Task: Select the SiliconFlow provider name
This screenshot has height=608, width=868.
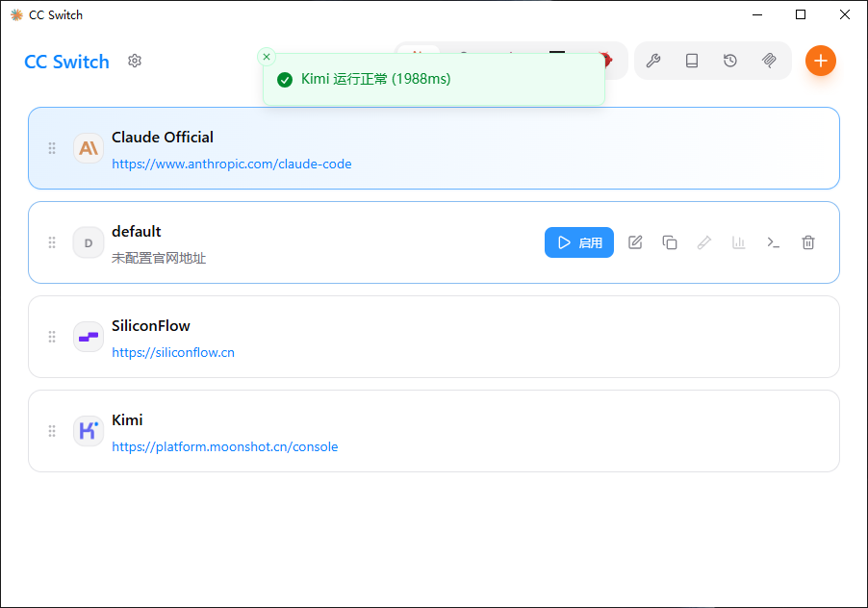Action: [150, 326]
